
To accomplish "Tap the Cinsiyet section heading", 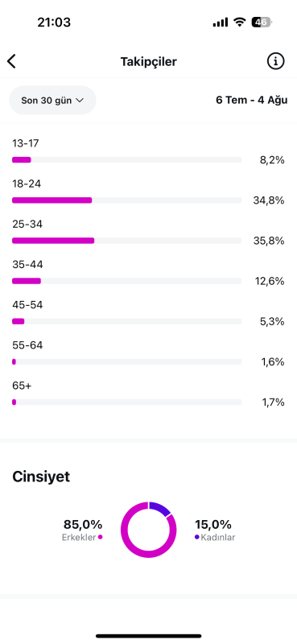I will click(41, 477).
